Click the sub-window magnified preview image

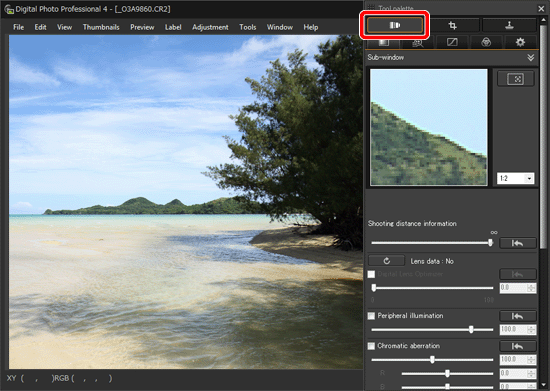[429, 127]
